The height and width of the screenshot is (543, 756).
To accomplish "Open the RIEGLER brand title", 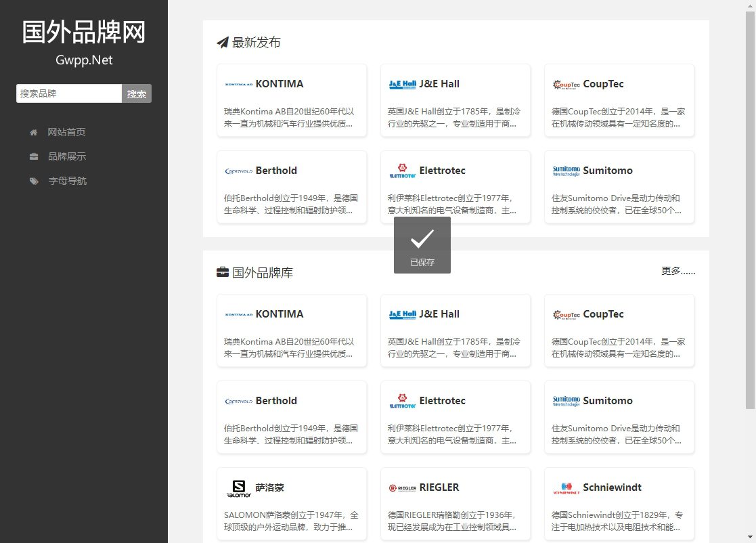I will coord(439,487).
